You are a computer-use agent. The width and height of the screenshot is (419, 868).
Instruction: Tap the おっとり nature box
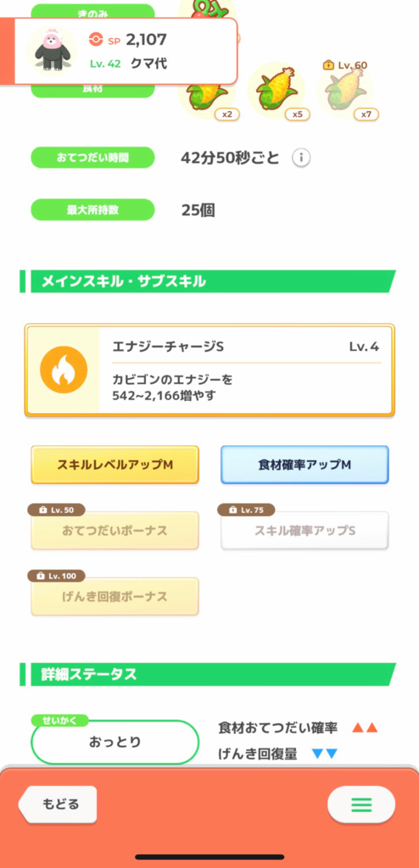pyautogui.click(x=115, y=743)
